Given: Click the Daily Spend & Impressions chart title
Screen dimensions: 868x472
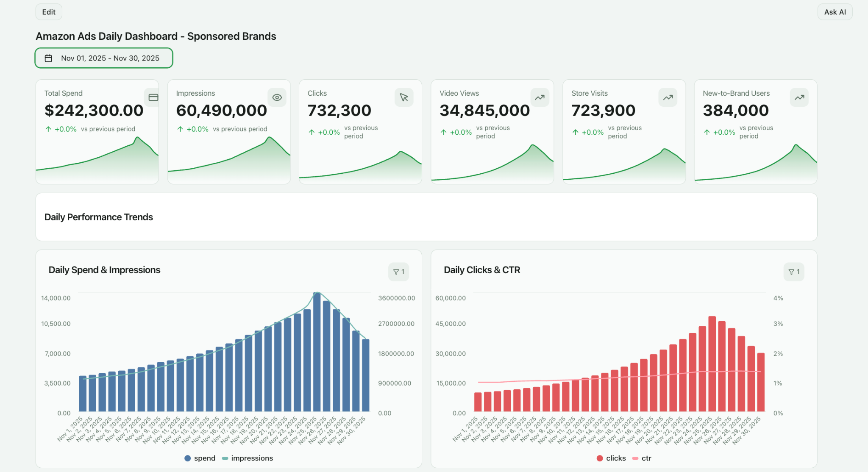Looking at the screenshot, I should pyautogui.click(x=104, y=270).
